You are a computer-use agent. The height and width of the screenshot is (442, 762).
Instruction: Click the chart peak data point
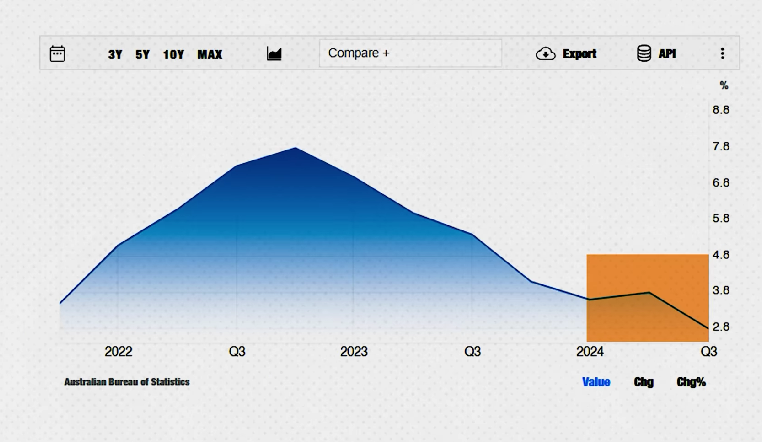(x=295, y=148)
